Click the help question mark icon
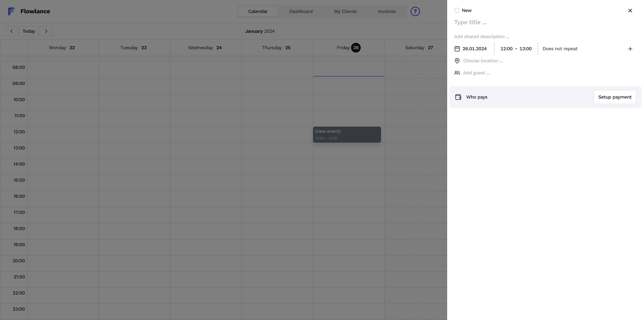 (x=415, y=11)
